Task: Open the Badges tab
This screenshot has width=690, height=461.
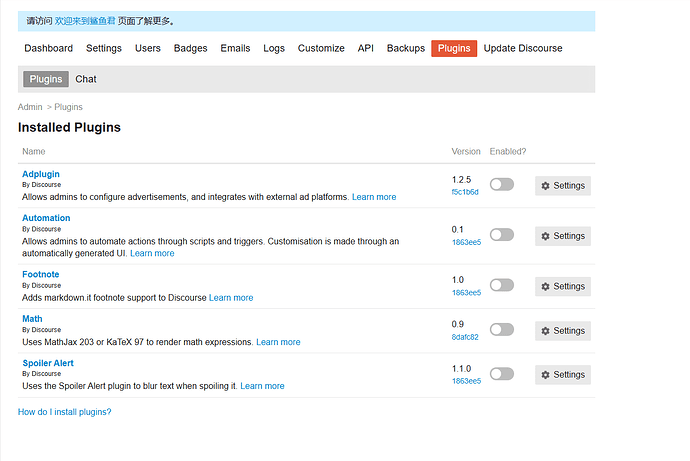Action: [191, 48]
